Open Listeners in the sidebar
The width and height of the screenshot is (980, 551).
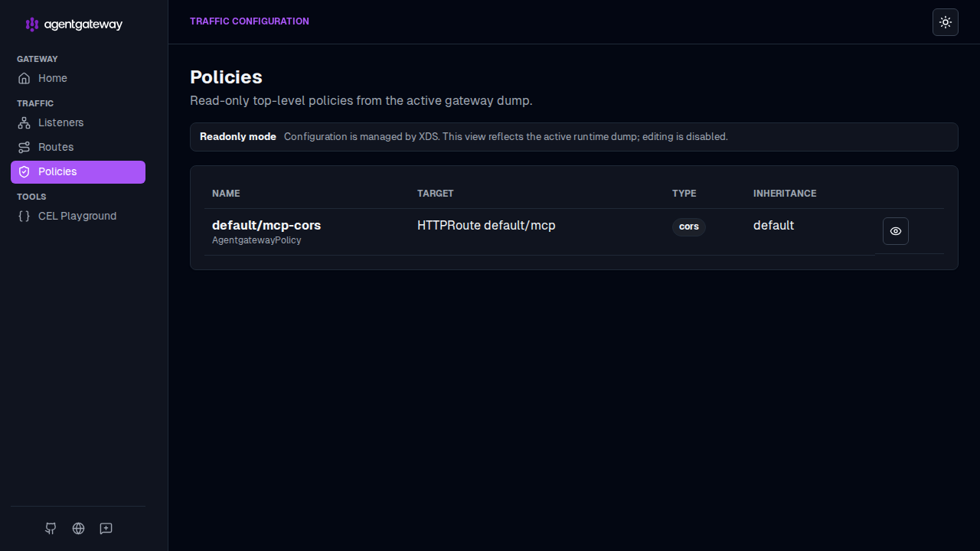(x=78, y=122)
